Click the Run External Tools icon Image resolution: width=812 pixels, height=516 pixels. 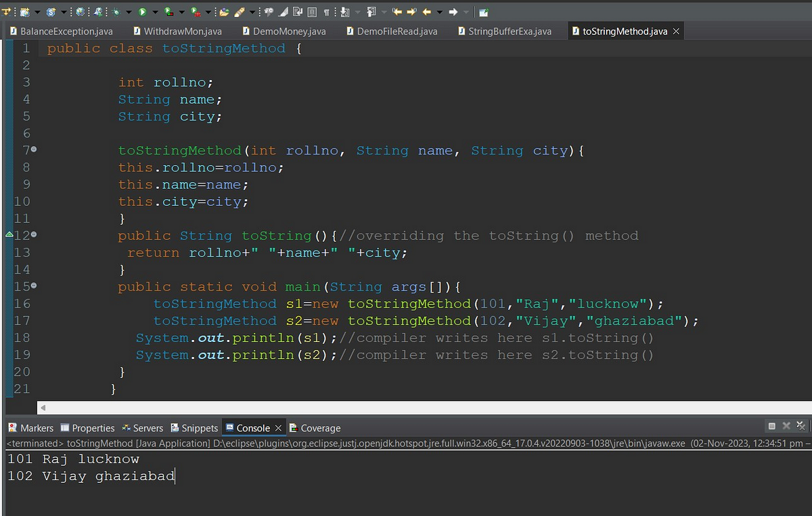point(196,12)
